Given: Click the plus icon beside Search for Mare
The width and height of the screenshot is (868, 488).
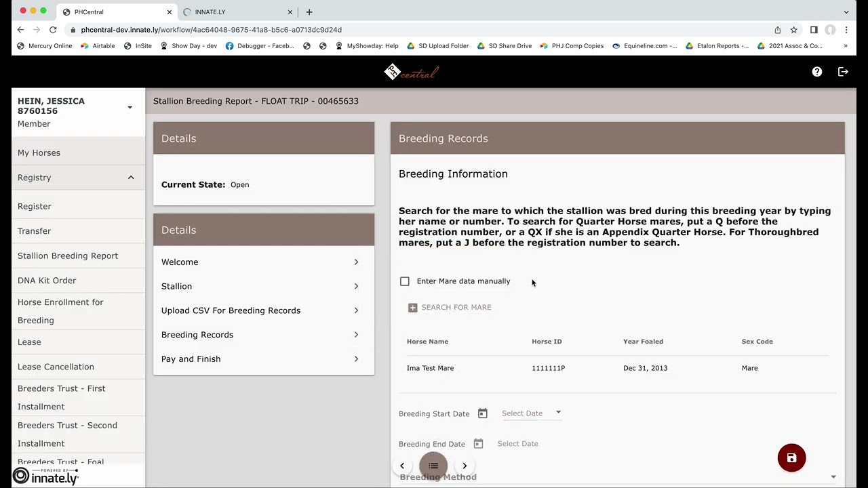Looking at the screenshot, I should click(412, 308).
